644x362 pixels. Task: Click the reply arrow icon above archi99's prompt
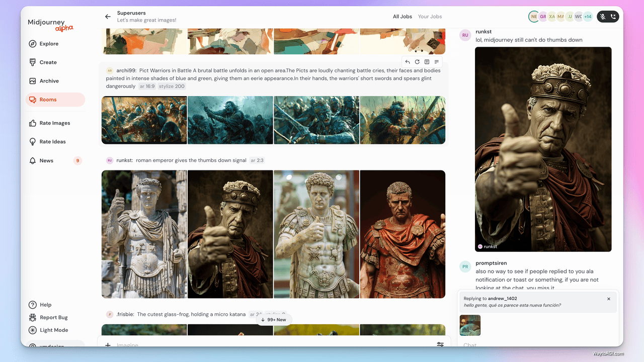click(408, 62)
